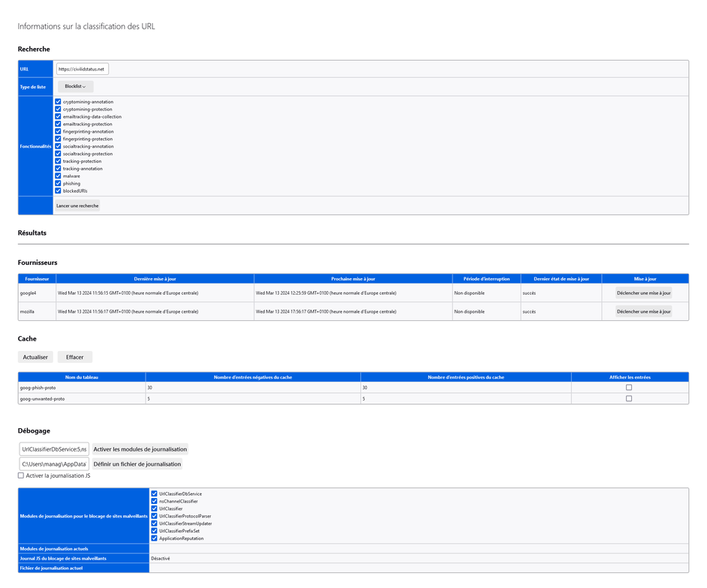Toggle the phishing checkbox
Screen dimensions: 707x588
[58, 184]
